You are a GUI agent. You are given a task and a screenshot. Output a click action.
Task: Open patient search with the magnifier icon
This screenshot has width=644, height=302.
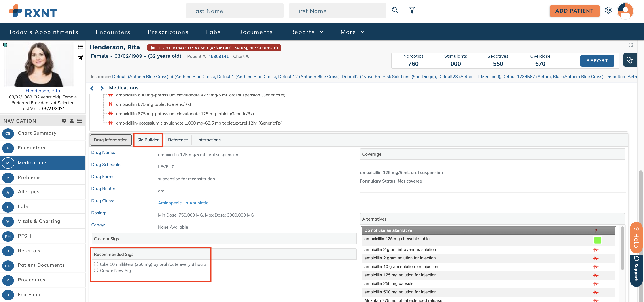click(x=395, y=10)
